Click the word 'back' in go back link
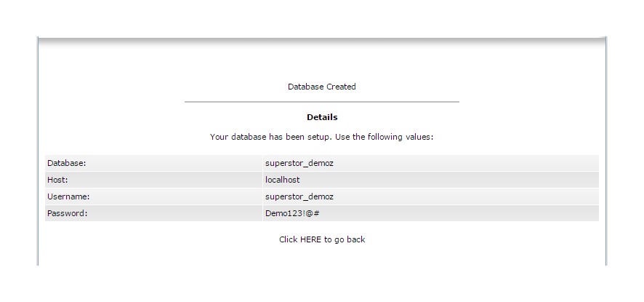Image resolution: width=644 pixels, height=302 pixels. click(x=355, y=239)
